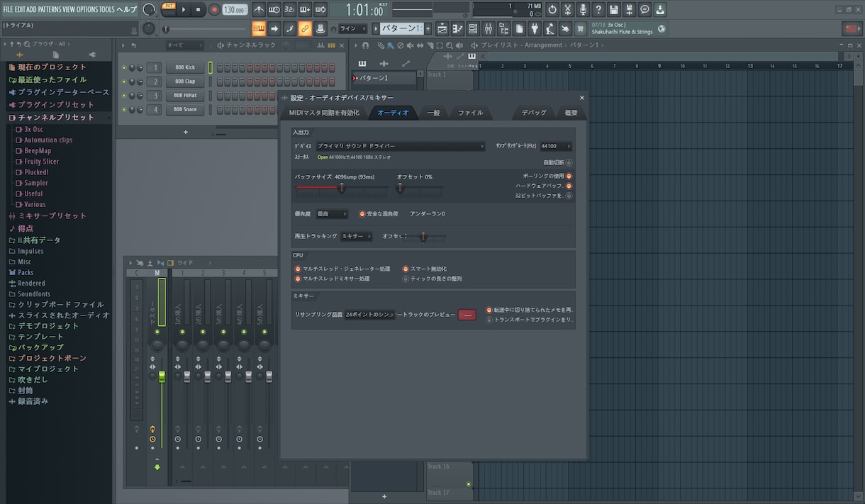Image resolution: width=865 pixels, height=504 pixels.
Task: Add a channel with the plus button
Action: (x=186, y=132)
